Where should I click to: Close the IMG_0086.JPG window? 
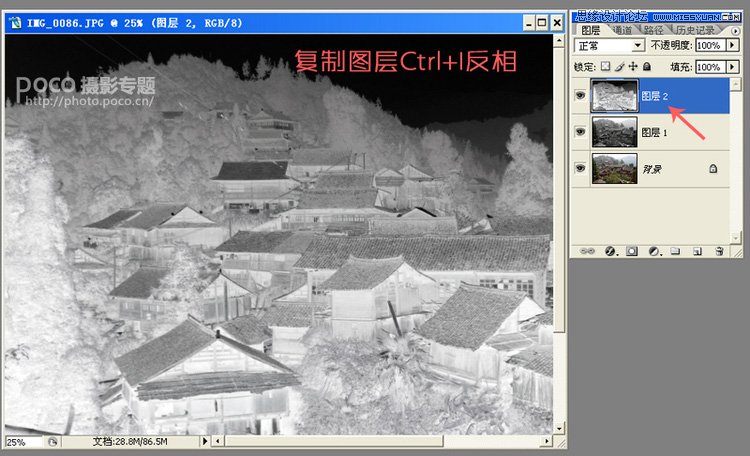pos(557,23)
